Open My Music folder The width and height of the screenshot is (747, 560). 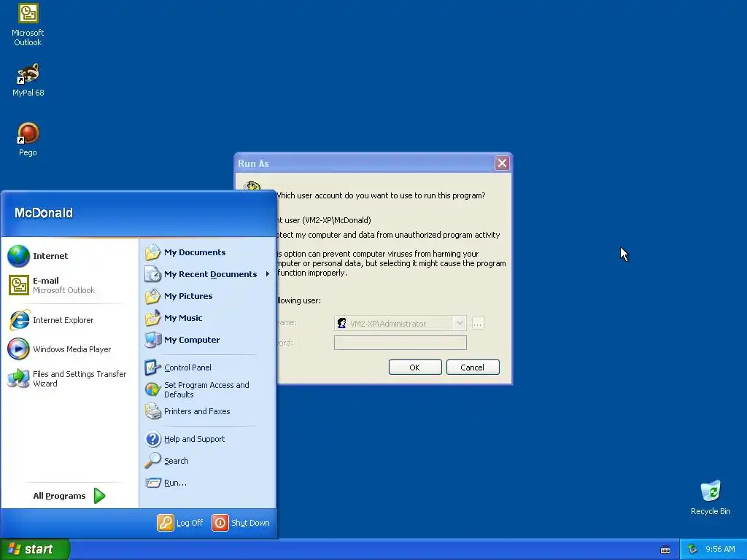click(x=208, y=318)
